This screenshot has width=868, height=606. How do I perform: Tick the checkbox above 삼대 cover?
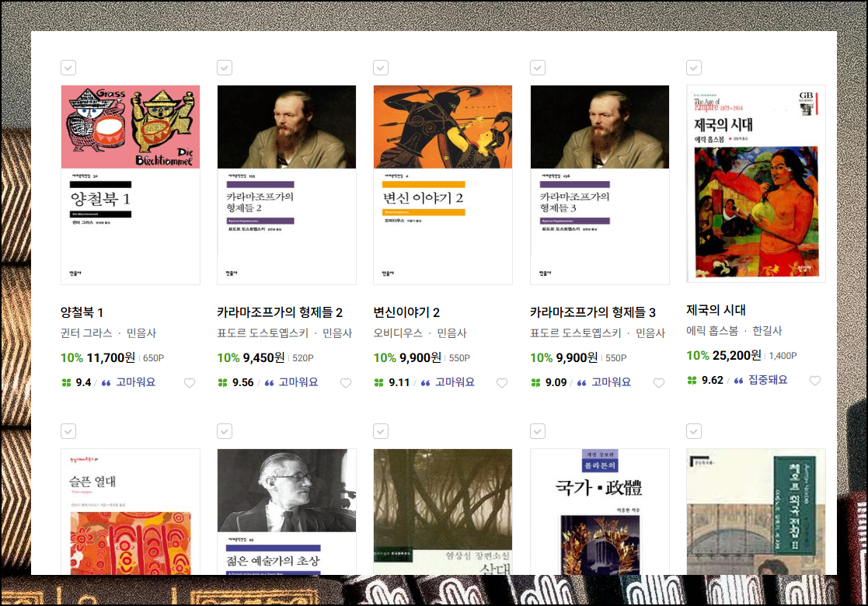(x=381, y=431)
